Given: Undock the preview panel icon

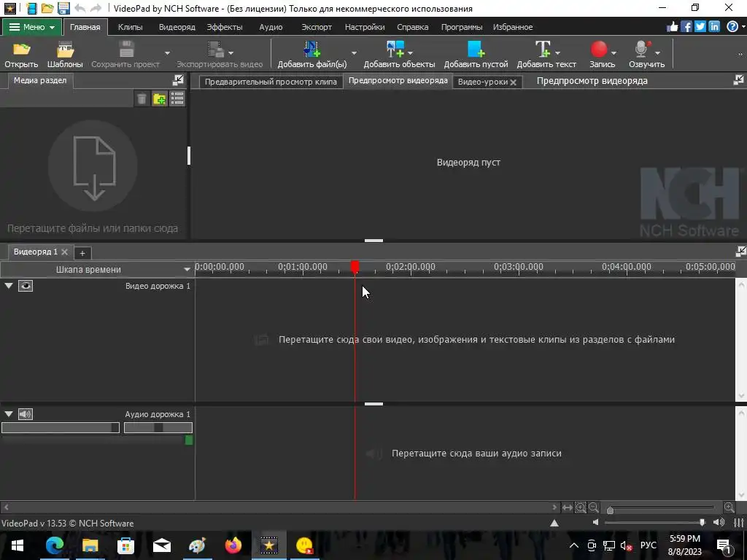Looking at the screenshot, I should (x=738, y=80).
